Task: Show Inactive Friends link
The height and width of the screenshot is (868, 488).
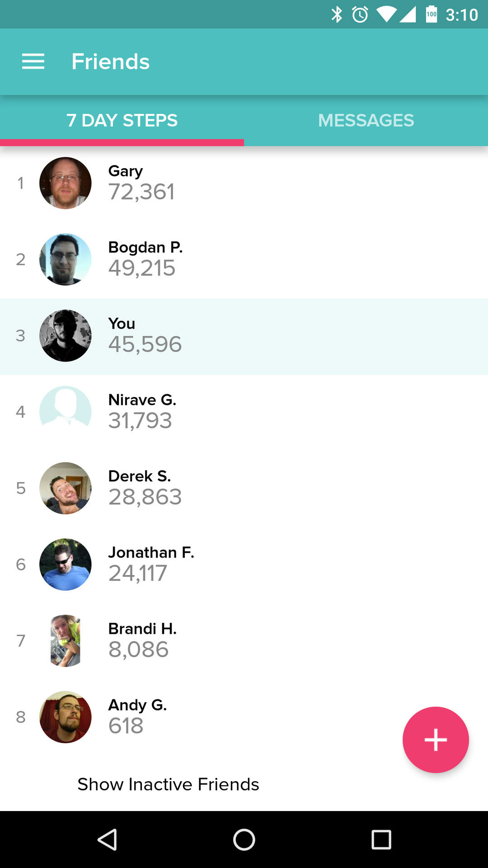Action: [x=168, y=784]
